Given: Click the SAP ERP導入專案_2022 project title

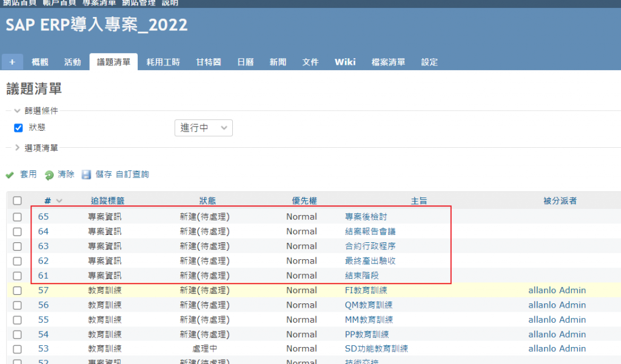Looking at the screenshot, I should (96, 25).
